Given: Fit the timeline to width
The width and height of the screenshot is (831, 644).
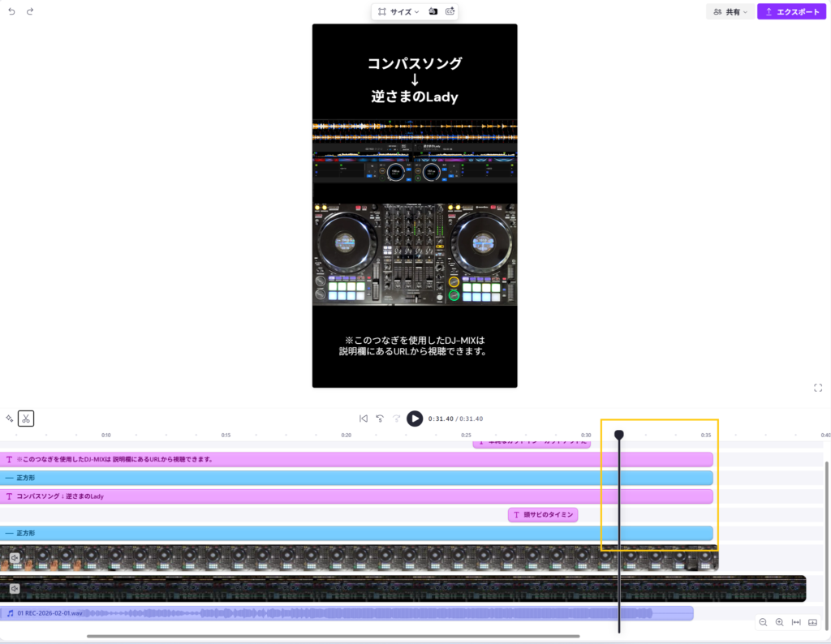Looking at the screenshot, I should (x=796, y=622).
